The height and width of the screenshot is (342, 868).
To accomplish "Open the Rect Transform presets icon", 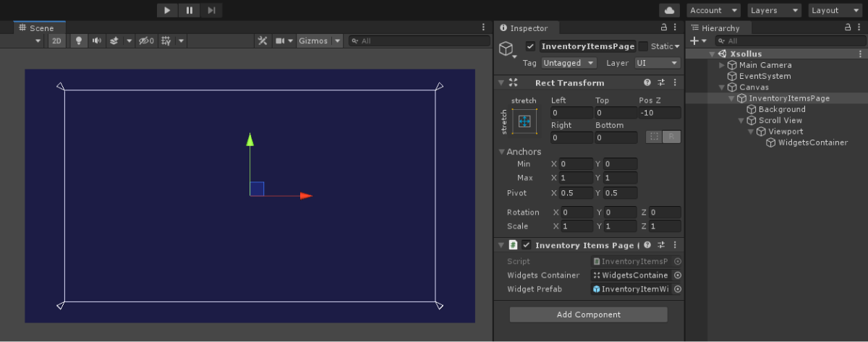I will 661,83.
